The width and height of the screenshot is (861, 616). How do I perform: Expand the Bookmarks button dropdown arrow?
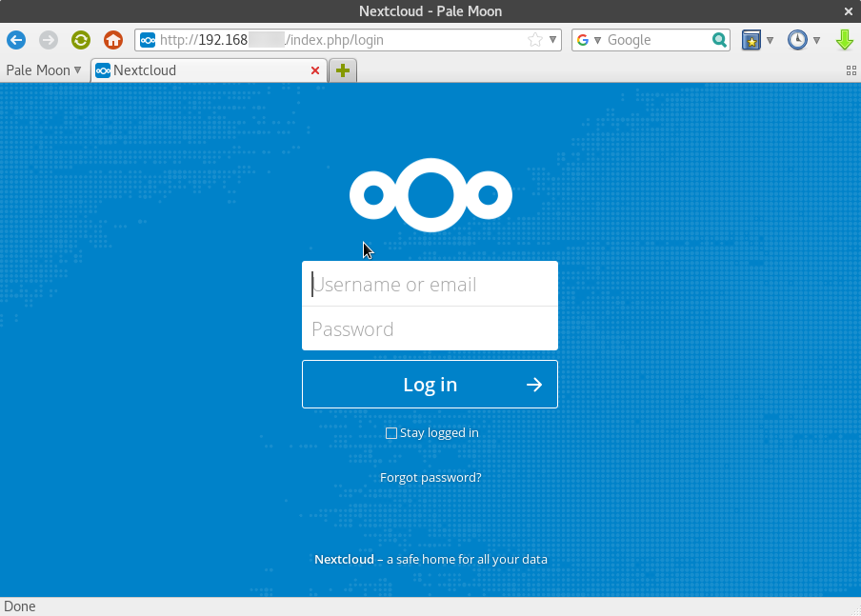pyautogui.click(x=770, y=40)
